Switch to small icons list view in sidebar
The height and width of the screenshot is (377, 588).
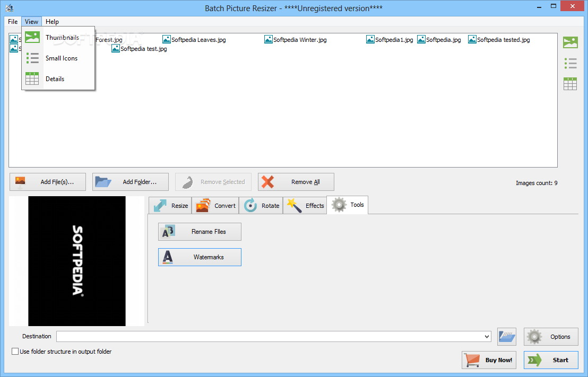click(x=570, y=63)
